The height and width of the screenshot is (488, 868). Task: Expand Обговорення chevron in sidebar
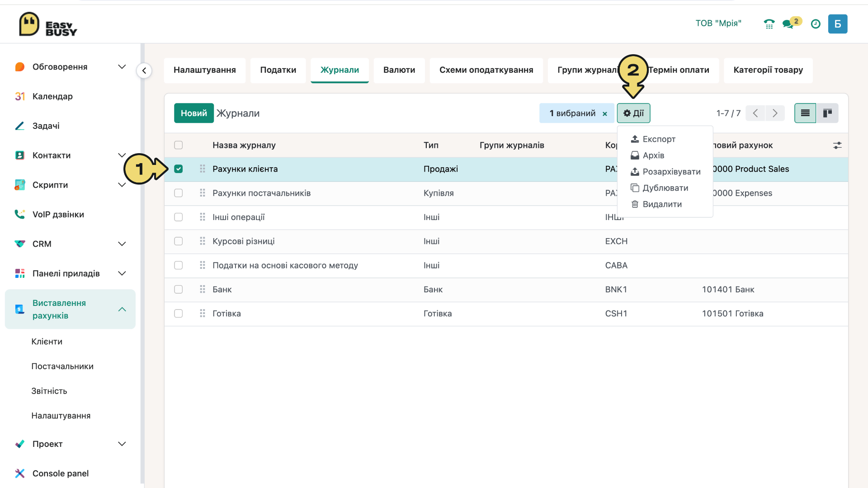click(122, 67)
